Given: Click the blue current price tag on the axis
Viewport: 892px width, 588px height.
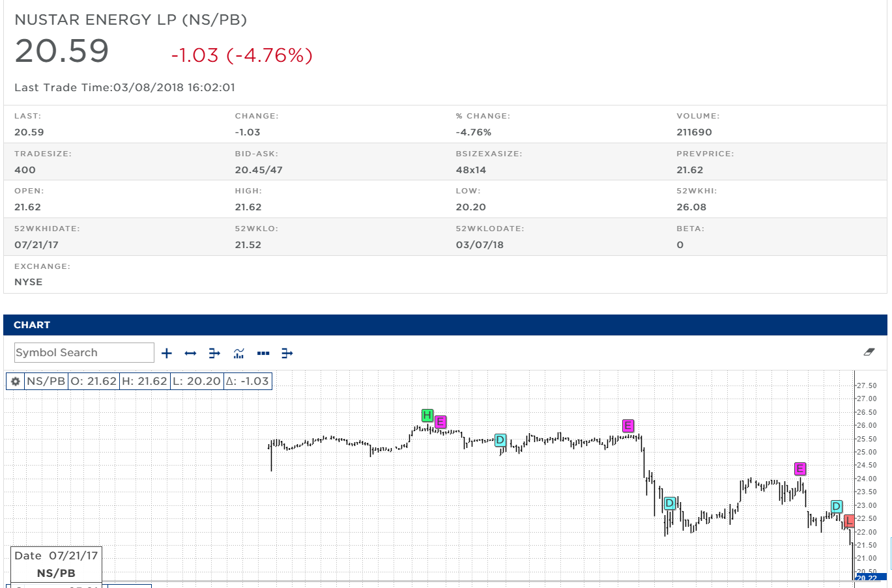Looking at the screenshot, I should click(870, 578).
